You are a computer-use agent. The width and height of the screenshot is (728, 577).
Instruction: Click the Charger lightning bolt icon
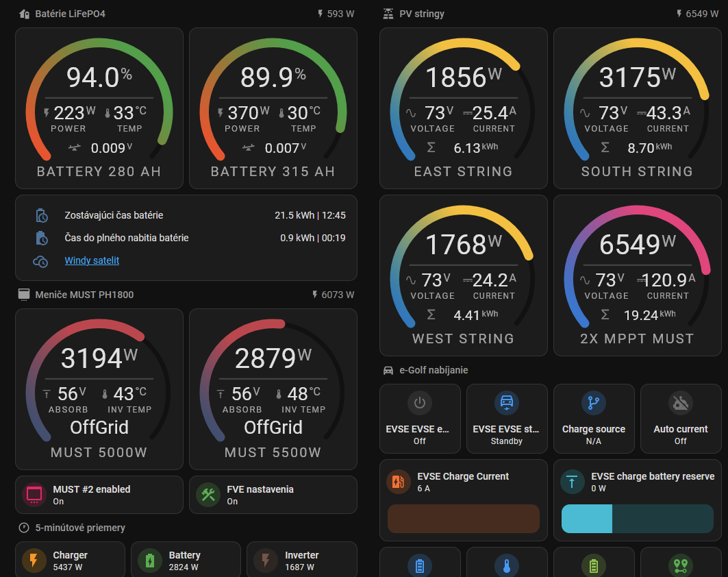(34, 561)
